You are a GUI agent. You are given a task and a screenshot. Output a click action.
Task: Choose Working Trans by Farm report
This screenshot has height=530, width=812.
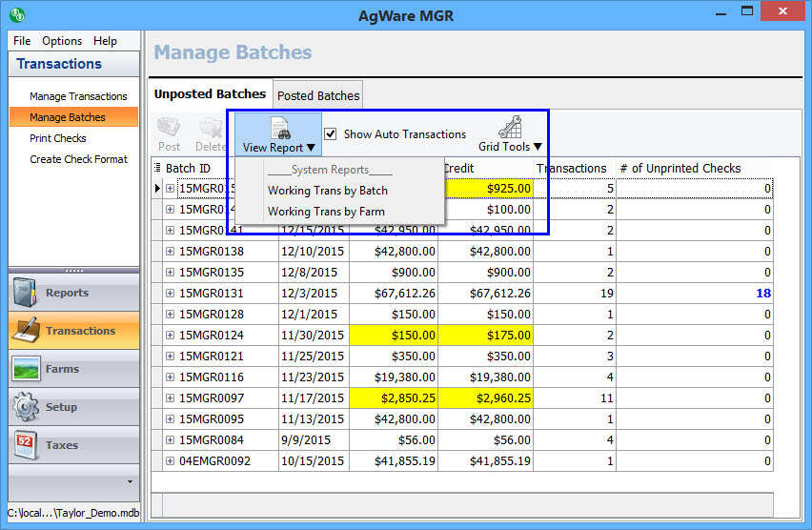[x=326, y=212]
